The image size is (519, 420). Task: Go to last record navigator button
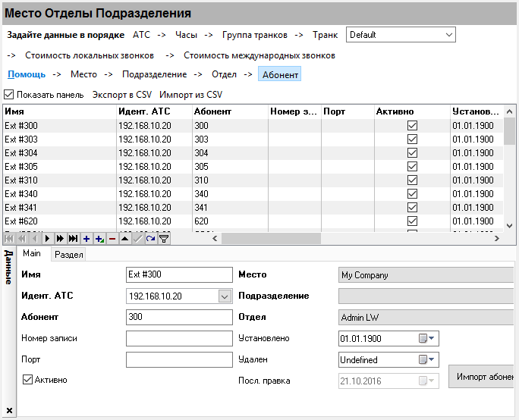(x=73, y=239)
